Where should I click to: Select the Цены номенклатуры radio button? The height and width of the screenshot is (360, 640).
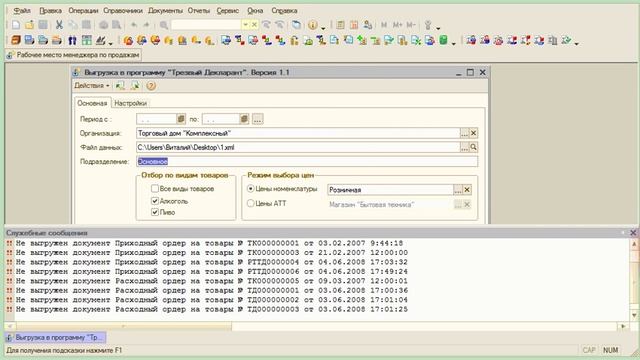tap(251, 189)
